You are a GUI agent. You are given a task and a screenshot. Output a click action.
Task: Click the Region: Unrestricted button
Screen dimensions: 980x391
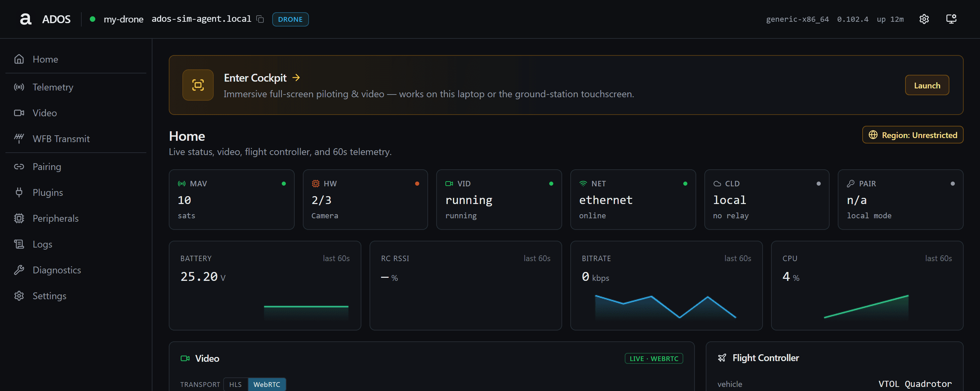(913, 135)
